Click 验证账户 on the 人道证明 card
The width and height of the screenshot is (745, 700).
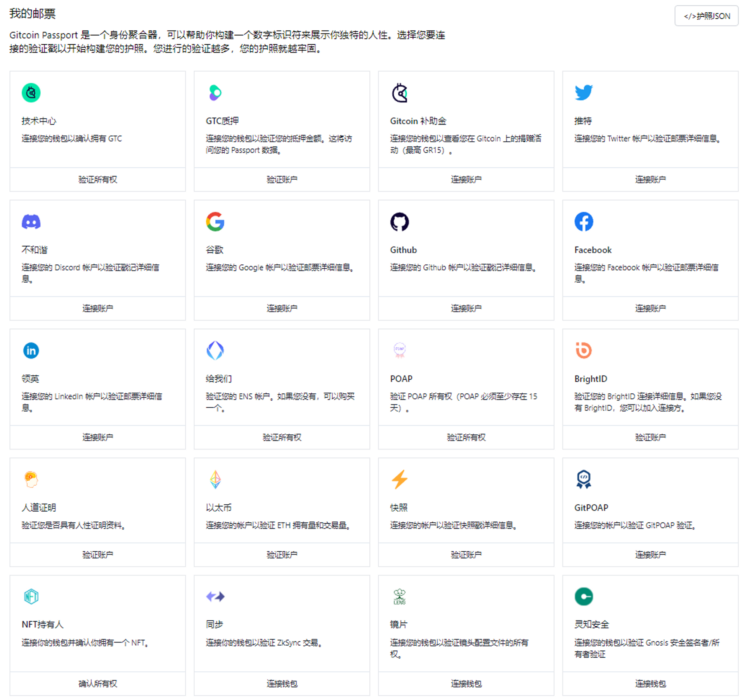[97, 554]
